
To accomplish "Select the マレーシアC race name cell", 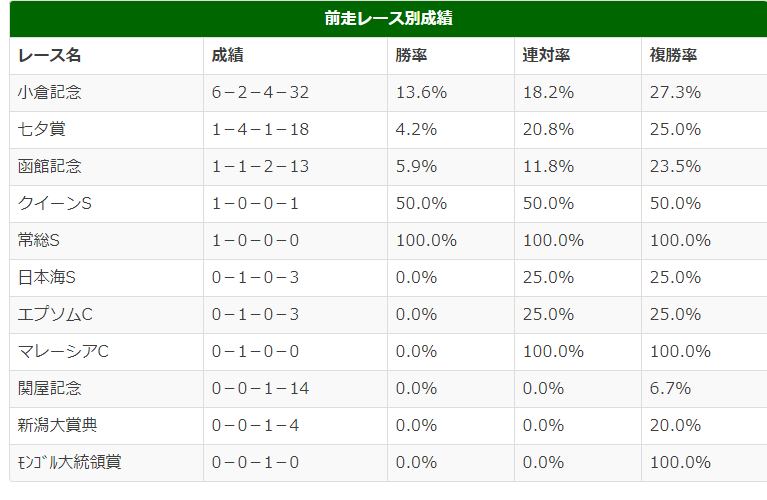I will coord(107,352).
